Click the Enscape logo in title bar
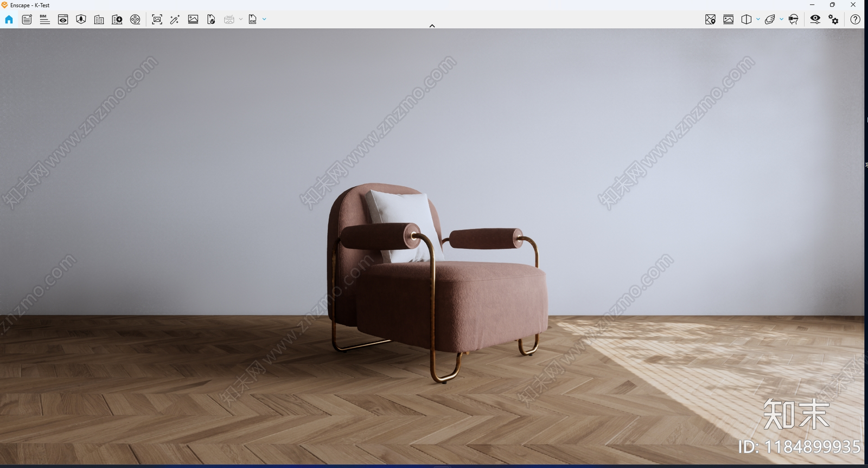868x468 pixels. (x=4, y=5)
